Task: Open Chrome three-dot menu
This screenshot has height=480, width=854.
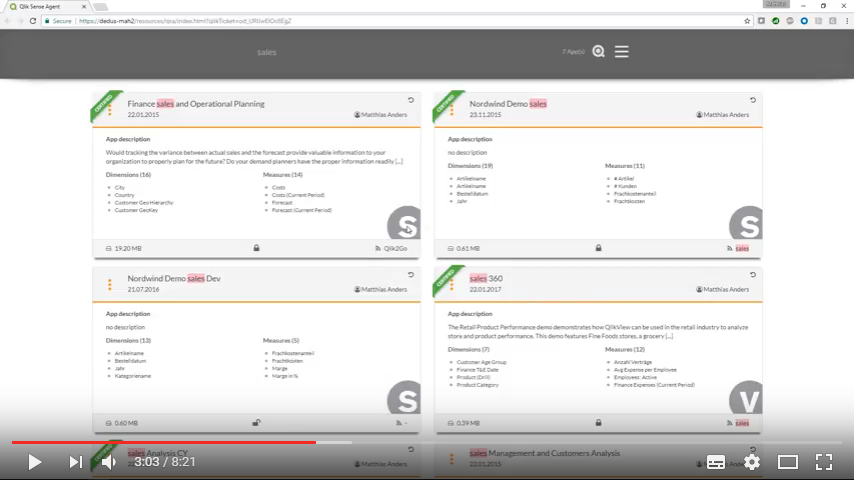Action: pyautogui.click(x=847, y=21)
